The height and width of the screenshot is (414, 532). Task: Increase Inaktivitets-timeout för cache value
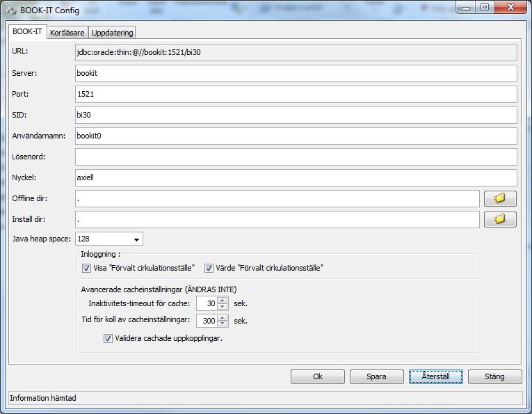coord(223,301)
